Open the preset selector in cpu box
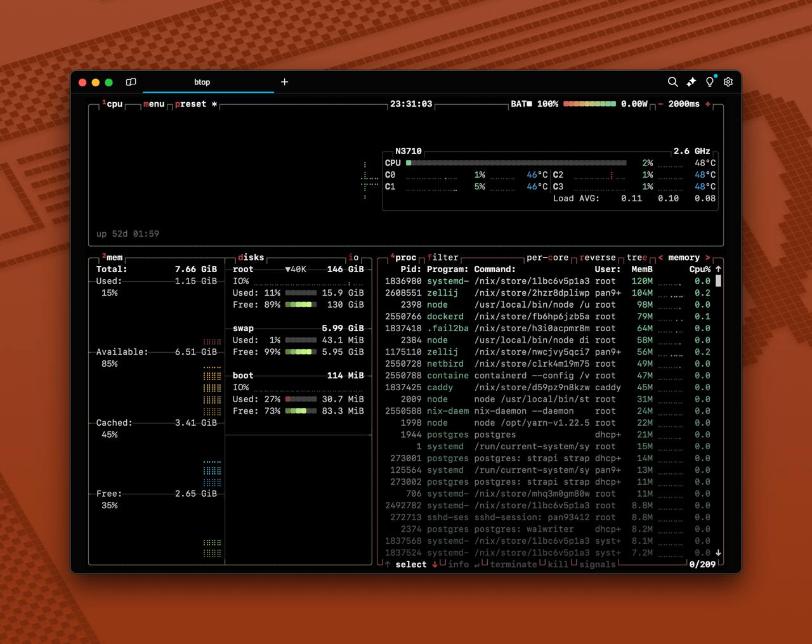Image resolution: width=812 pixels, height=644 pixels. point(191,104)
